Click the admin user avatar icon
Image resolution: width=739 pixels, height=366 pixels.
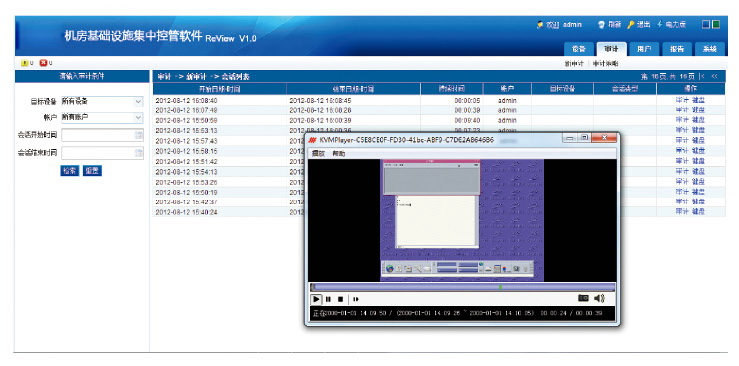tap(540, 24)
